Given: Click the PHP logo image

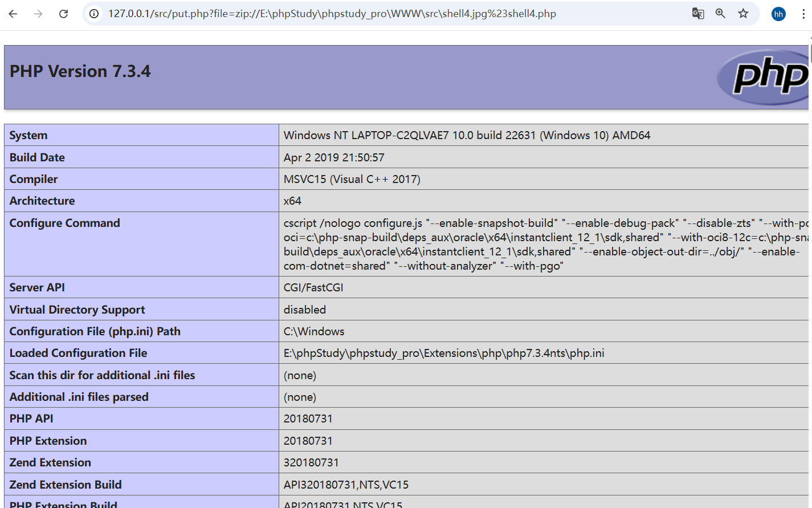Looking at the screenshot, I should 762,77.
